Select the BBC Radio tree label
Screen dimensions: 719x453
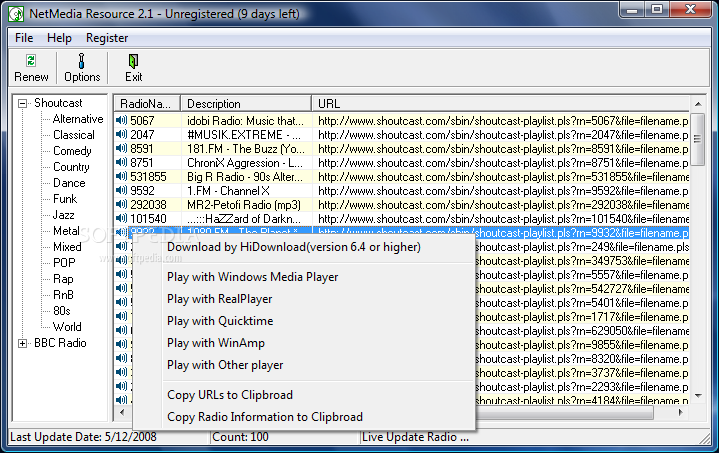coord(60,343)
